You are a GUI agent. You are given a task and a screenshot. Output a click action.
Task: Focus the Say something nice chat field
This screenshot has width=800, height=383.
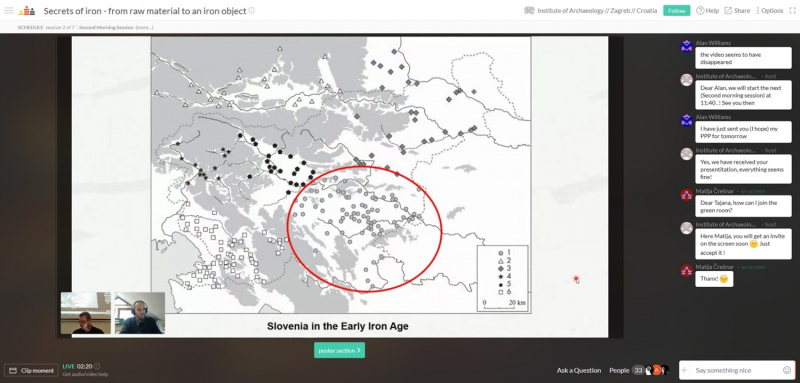[736, 370]
